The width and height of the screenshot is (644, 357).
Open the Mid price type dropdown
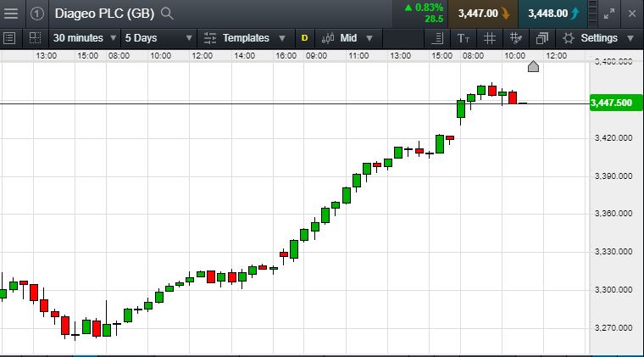[x=357, y=38]
